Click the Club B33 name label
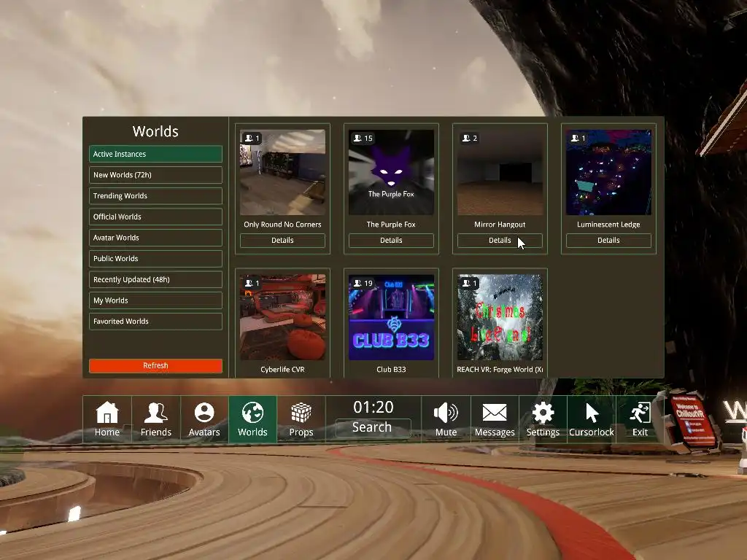The height and width of the screenshot is (560, 747). pos(391,370)
